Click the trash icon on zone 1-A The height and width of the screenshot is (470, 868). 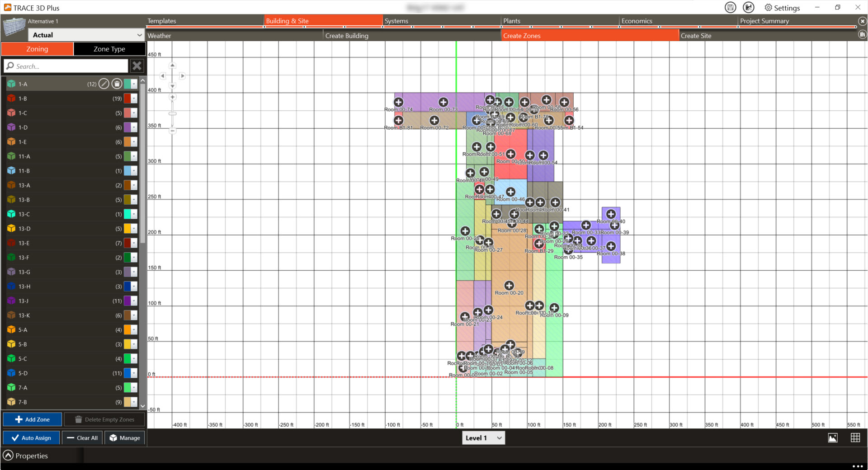117,84
